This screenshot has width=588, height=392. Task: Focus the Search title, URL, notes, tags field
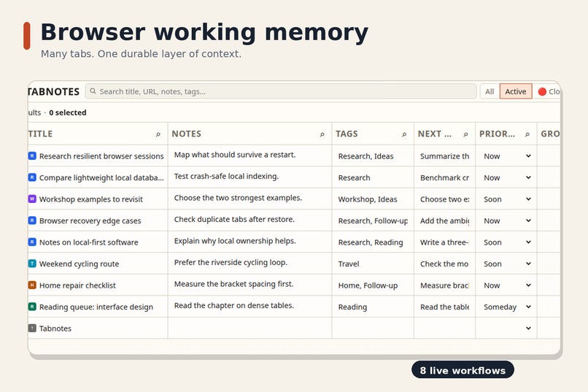281,91
